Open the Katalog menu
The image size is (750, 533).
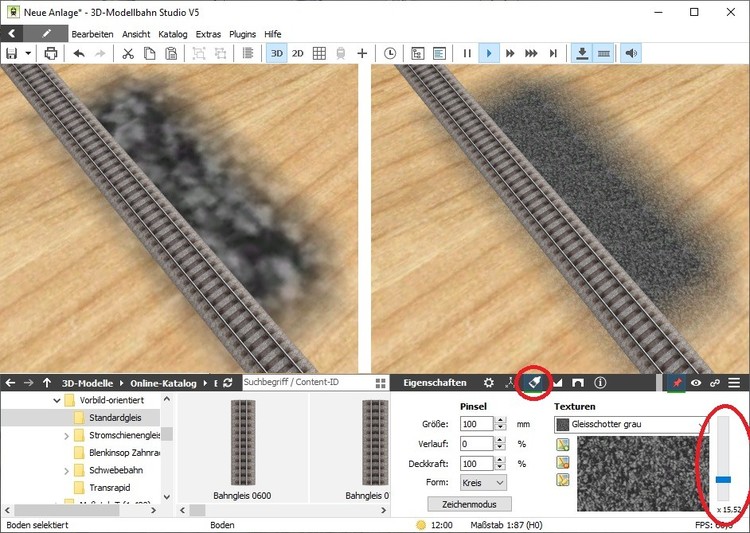point(173,34)
